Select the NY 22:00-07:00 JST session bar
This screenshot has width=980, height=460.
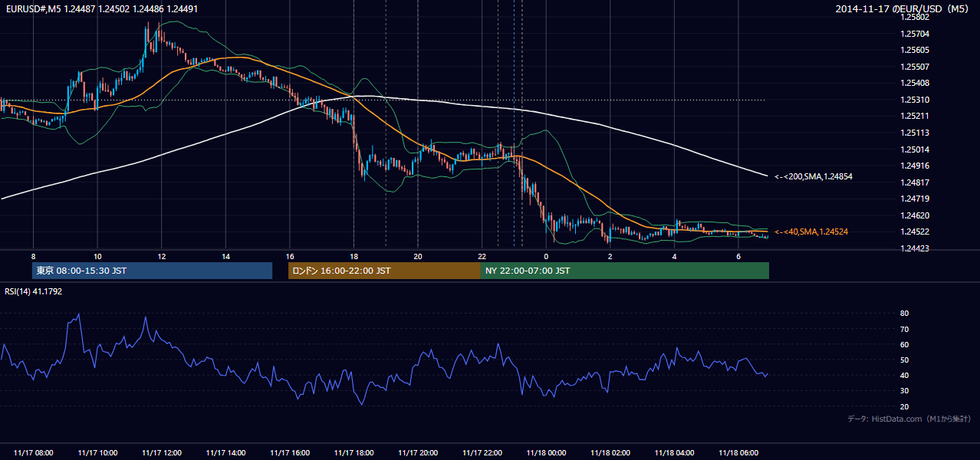(x=625, y=271)
